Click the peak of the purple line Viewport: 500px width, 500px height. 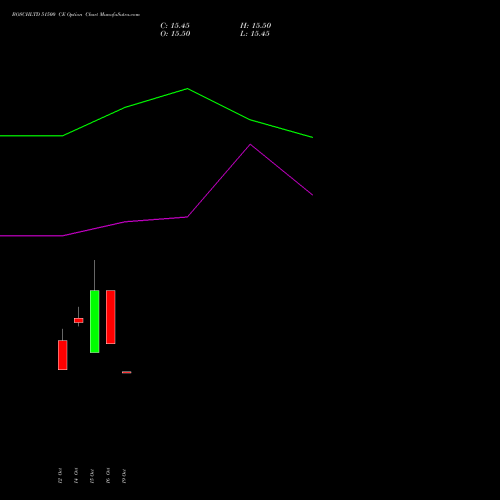[250, 144]
